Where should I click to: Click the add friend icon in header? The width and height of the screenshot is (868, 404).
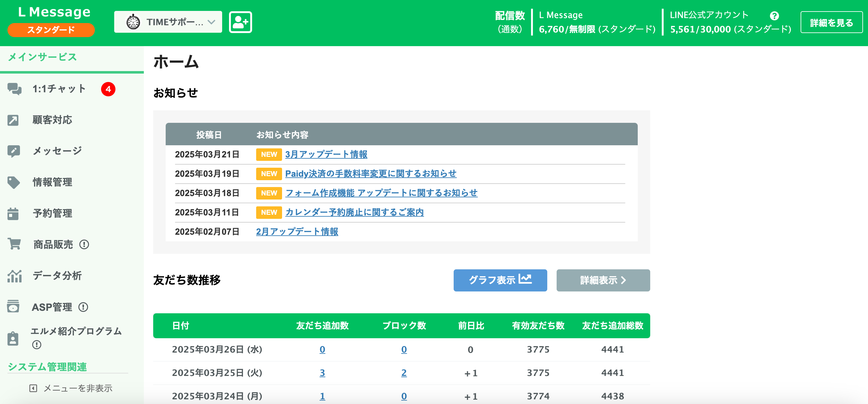click(240, 22)
